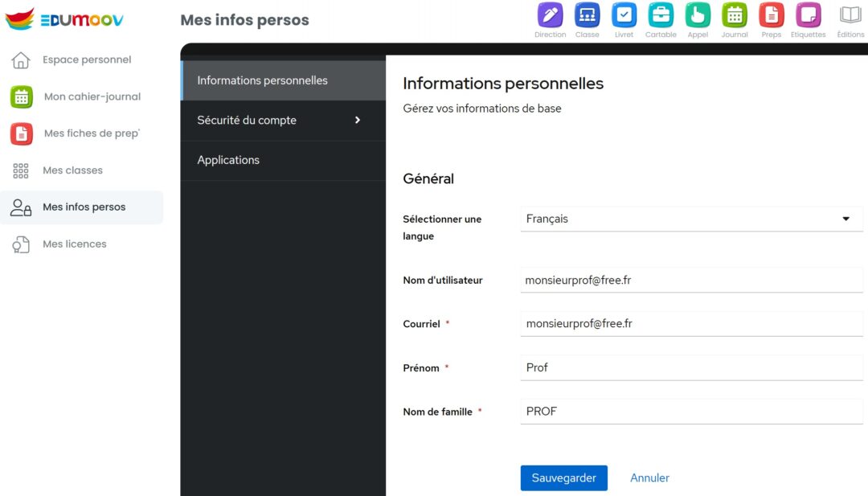Open the Appel hand icon
The height and width of the screenshot is (496, 868).
pyautogui.click(x=698, y=15)
